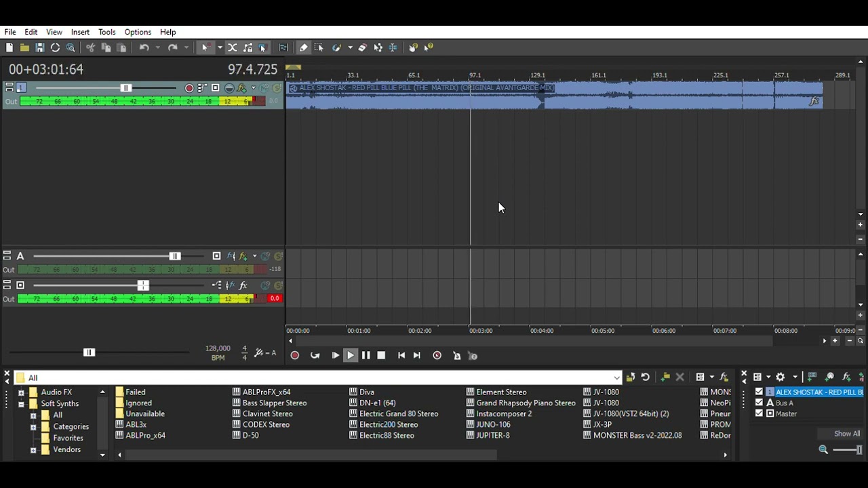Image resolution: width=868 pixels, height=488 pixels.
Task: Toggle loop playback
Action: click(x=315, y=355)
